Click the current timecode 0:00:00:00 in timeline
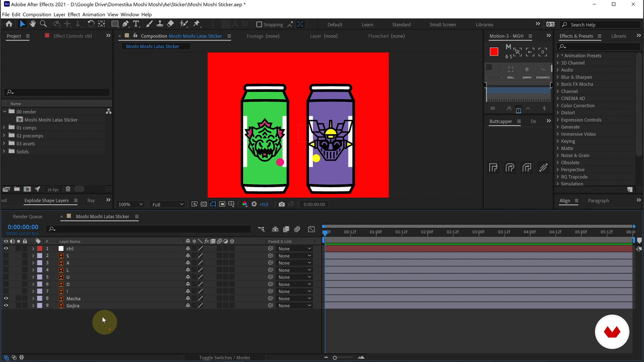644x362 pixels. pos(23,227)
